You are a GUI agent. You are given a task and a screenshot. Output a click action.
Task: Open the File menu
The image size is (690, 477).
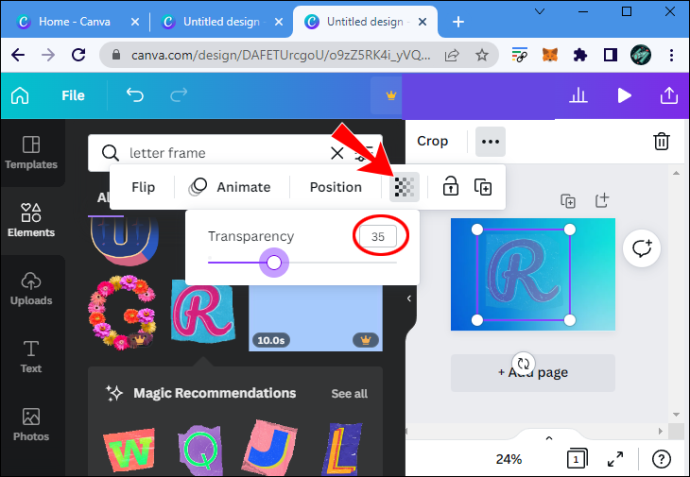[x=73, y=95]
